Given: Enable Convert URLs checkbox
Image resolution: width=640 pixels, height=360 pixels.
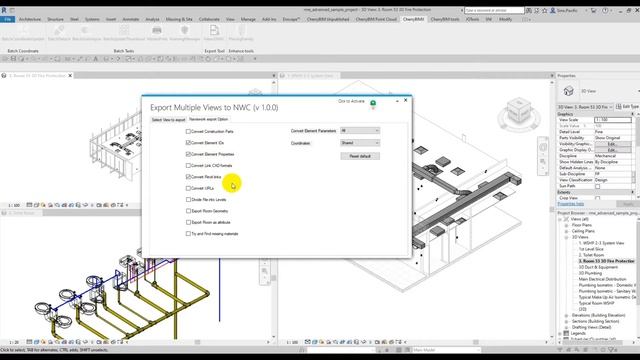Looking at the screenshot, I should (188, 188).
